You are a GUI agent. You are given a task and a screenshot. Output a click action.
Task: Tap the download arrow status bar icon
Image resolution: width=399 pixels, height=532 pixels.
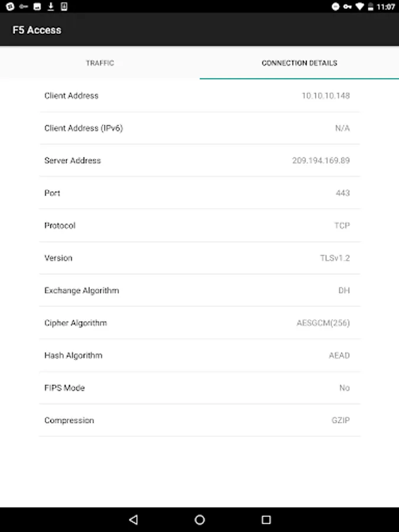(x=51, y=7)
